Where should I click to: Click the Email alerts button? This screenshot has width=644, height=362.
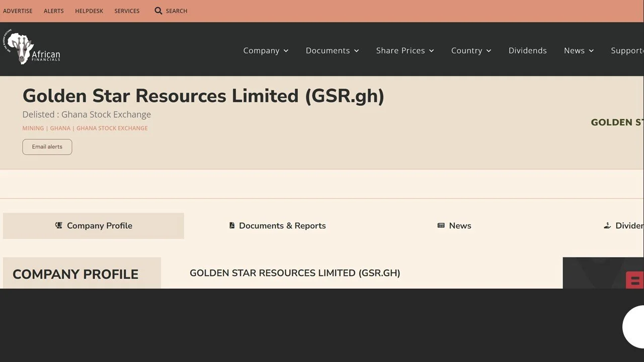coord(47,147)
